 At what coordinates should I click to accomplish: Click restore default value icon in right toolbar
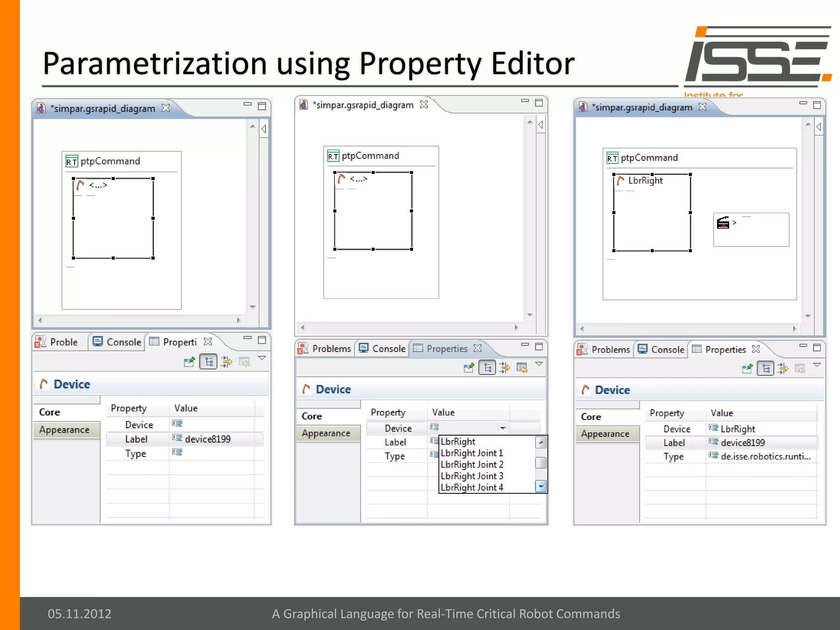(x=800, y=369)
